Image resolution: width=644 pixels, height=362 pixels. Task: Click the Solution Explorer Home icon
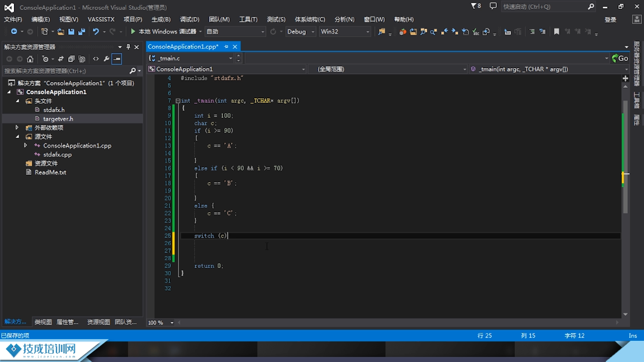tap(30, 59)
